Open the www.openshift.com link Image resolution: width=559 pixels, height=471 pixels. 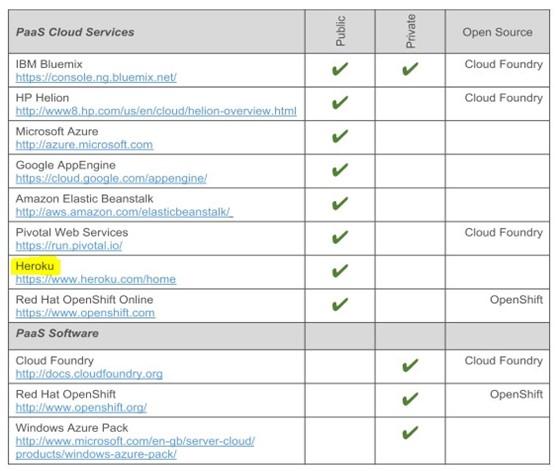(85, 313)
